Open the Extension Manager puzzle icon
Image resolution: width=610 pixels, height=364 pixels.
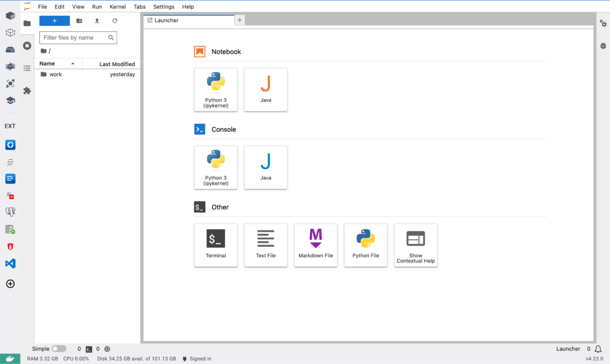[27, 91]
